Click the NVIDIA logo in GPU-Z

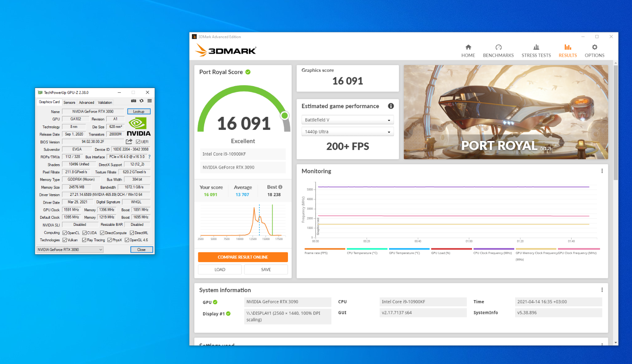pos(138,127)
